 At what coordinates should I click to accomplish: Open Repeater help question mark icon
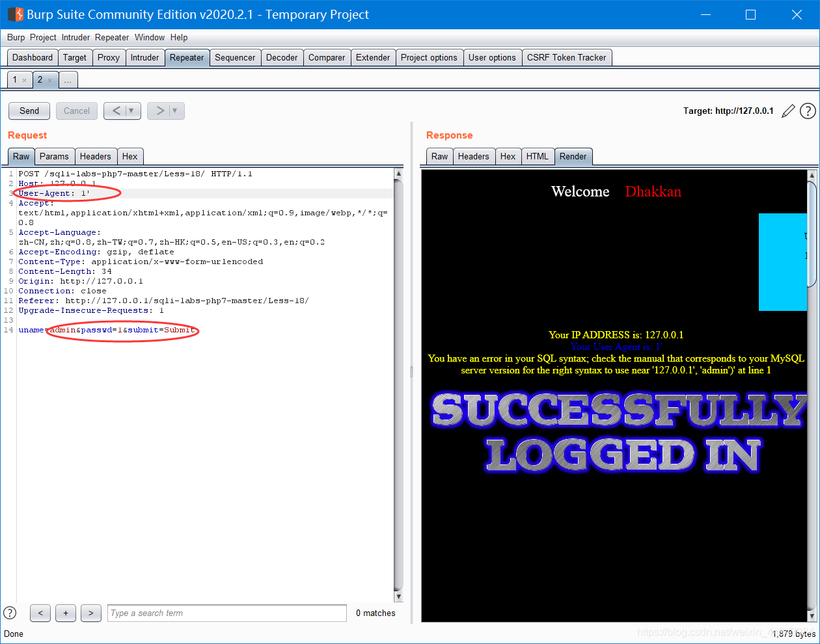tap(808, 111)
